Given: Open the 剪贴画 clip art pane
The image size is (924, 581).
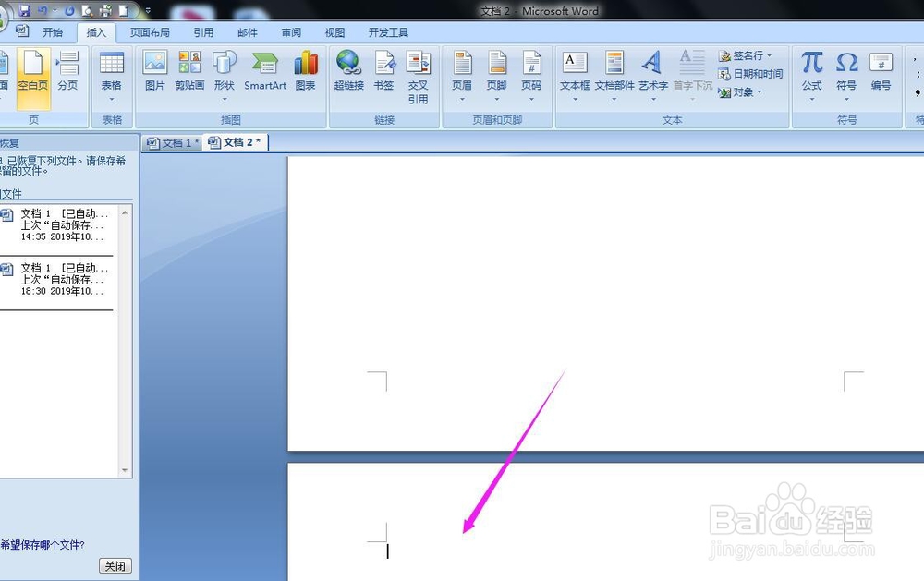Looking at the screenshot, I should pyautogui.click(x=189, y=71).
